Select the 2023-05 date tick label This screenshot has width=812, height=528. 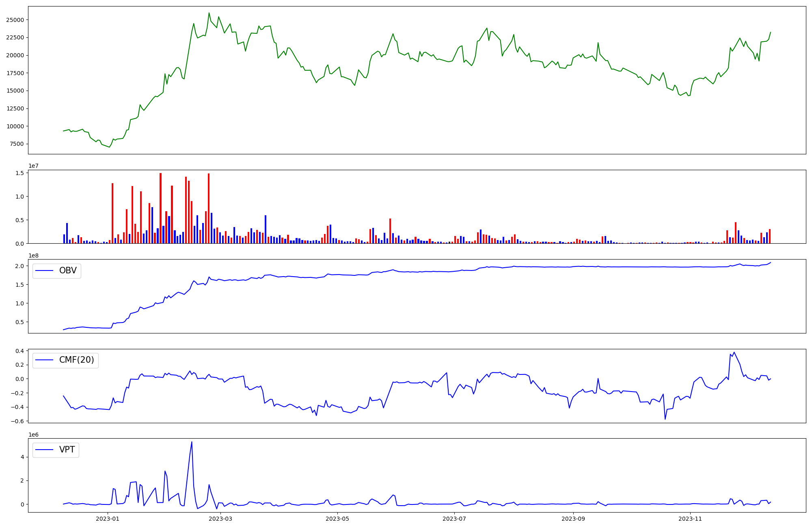(x=337, y=519)
